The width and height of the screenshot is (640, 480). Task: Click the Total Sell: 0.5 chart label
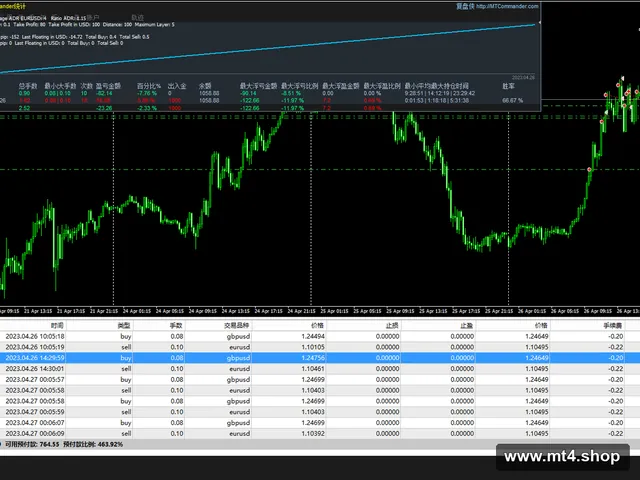(x=134, y=37)
